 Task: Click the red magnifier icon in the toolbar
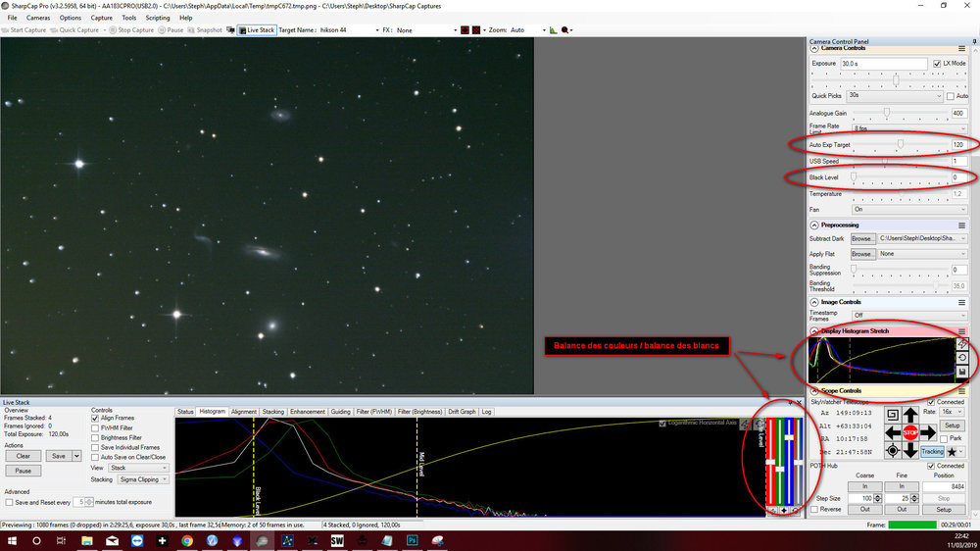pyautogui.click(x=565, y=30)
